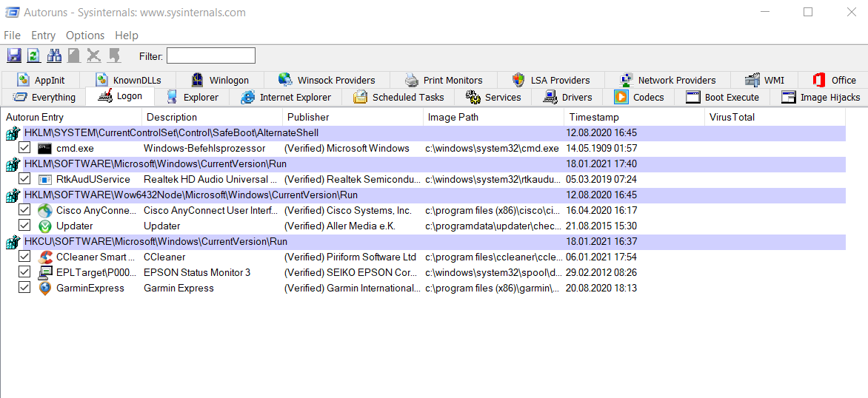Click the Properties page icon in toolbar

pos(73,55)
